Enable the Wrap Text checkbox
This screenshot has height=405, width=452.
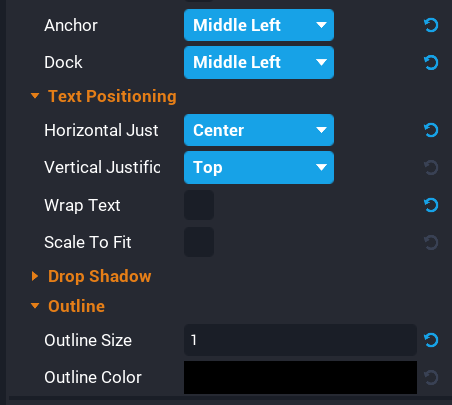coord(199,205)
